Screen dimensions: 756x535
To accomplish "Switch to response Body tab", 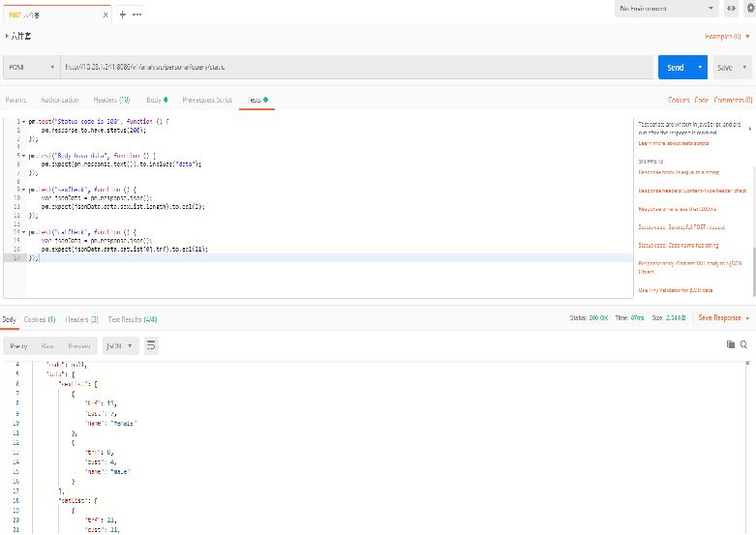I will tap(9, 319).
